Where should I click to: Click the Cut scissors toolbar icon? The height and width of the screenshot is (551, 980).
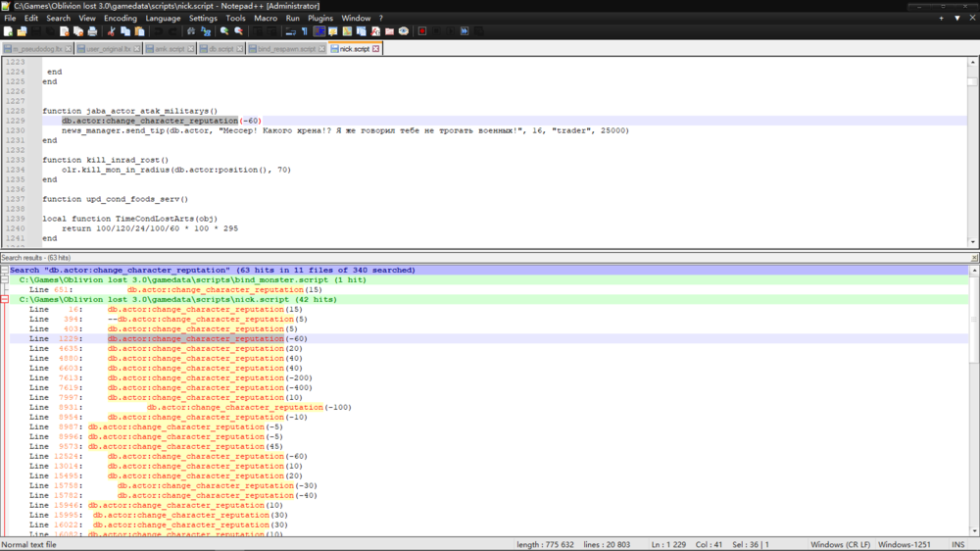tap(111, 31)
